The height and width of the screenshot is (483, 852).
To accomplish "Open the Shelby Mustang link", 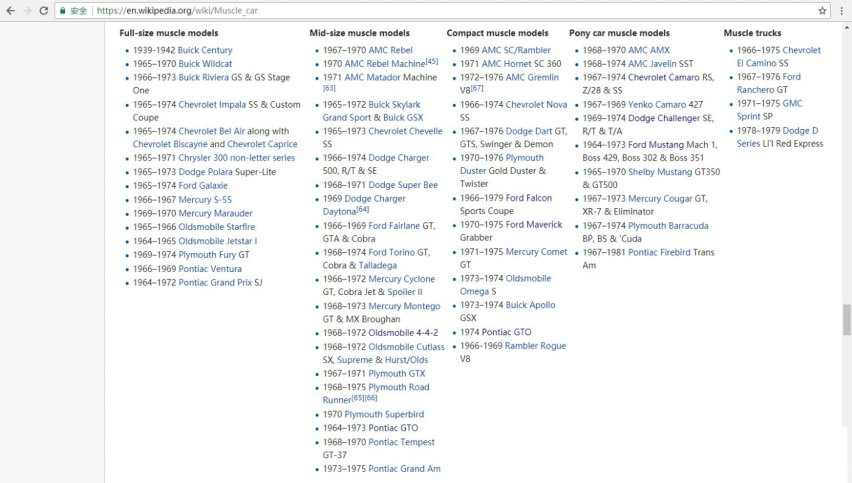I will 660,172.
